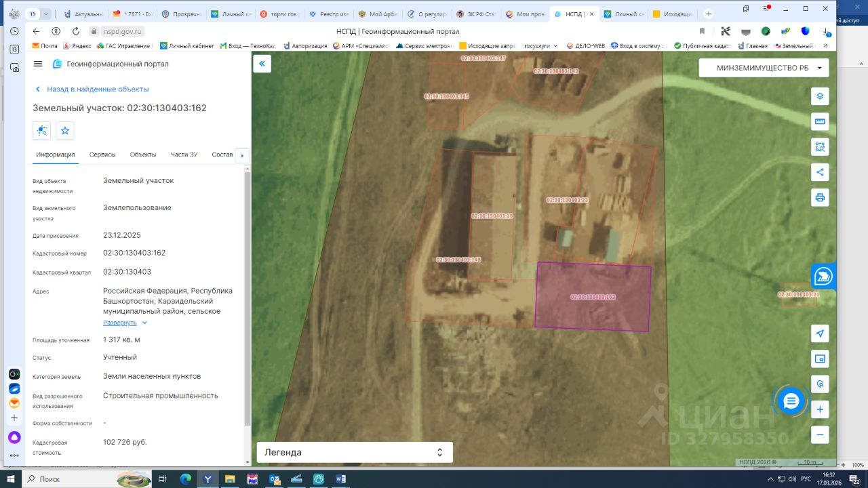Switch to the Части ЗУ tab
The width and height of the screenshot is (868, 488).
point(184,155)
